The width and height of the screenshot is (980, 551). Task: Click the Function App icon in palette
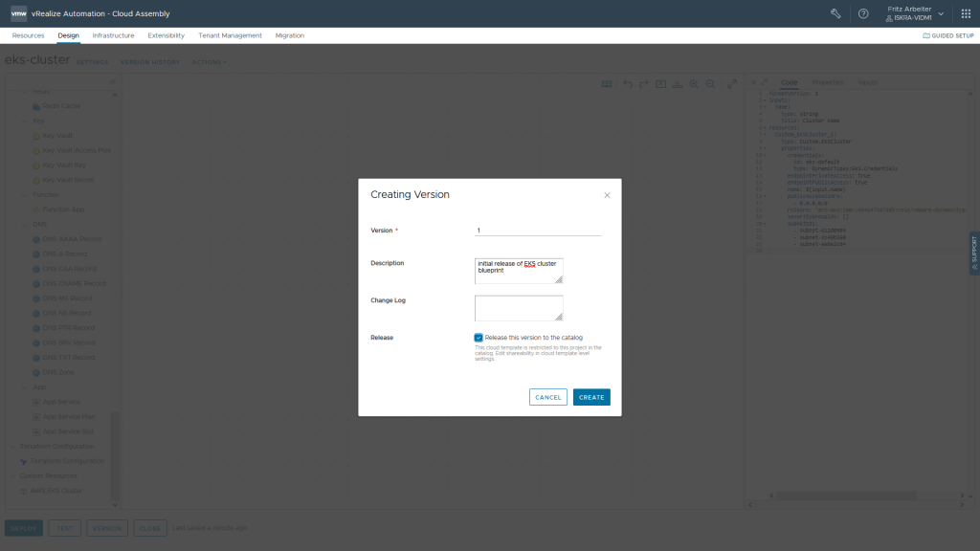(x=36, y=209)
